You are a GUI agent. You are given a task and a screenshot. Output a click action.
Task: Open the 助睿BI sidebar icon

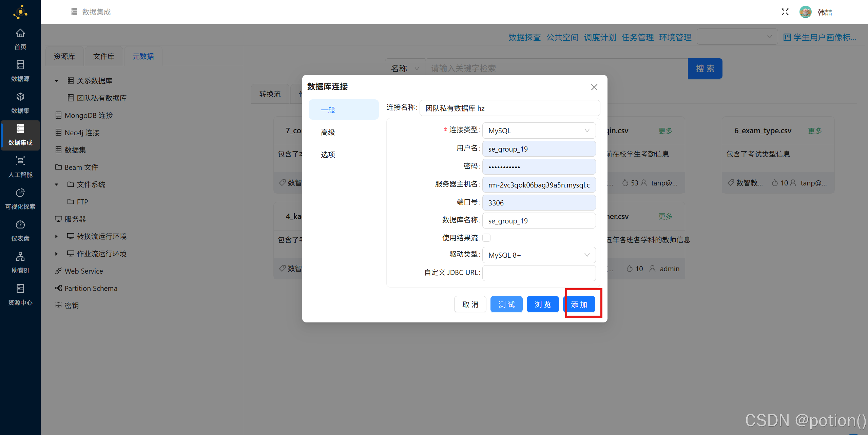pyautogui.click(x=20, y=256)
